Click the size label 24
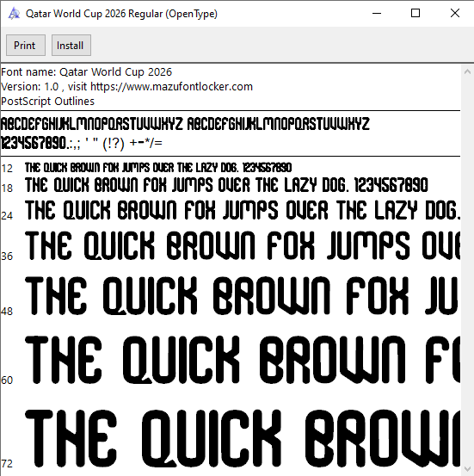The width and height of the screenshot is (474, 476). pos(7,216)
